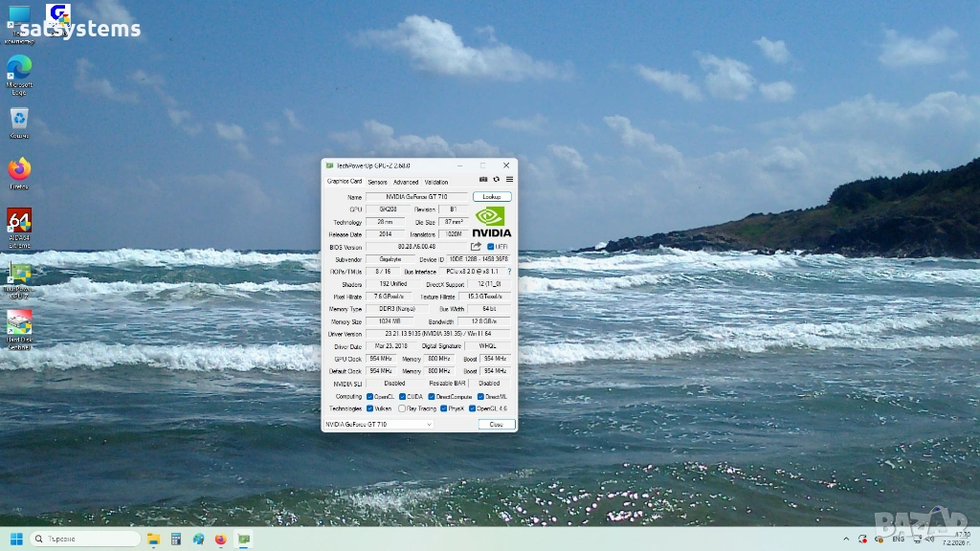The image size is (980, 551).
Task: Click the taskbar search box
Action: pyautogui.click(x=86, y=539)
